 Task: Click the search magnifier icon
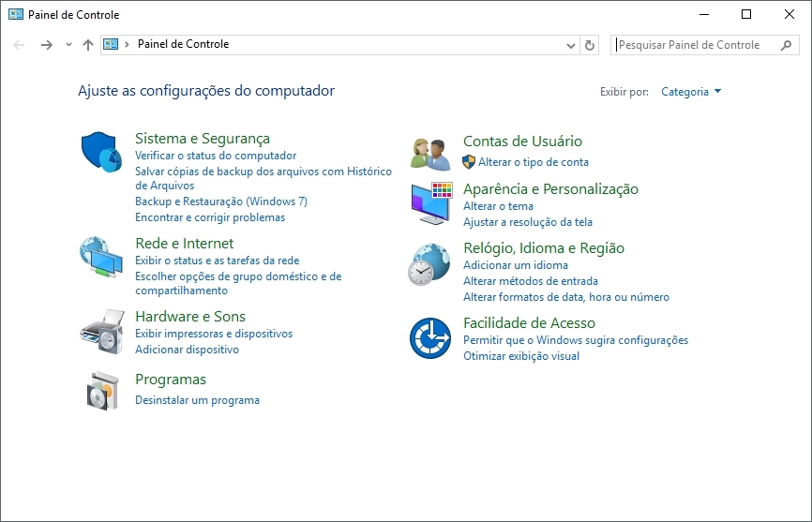(x=786, y=45)
